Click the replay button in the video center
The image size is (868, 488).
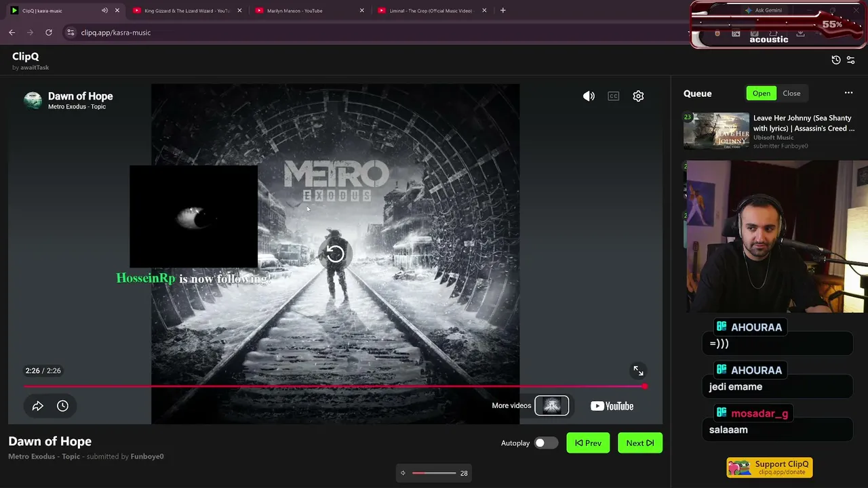point(335,254)
